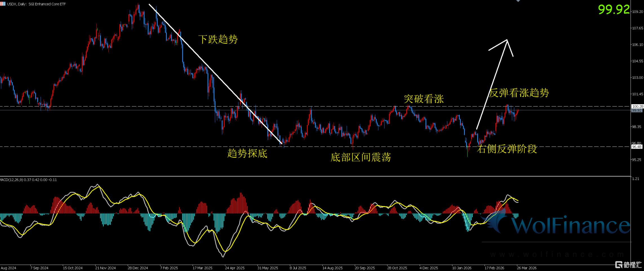Click the '28 Dec 2024' date label
The image size is (644, 271).
pyautogui.click(x=138, y=268)
